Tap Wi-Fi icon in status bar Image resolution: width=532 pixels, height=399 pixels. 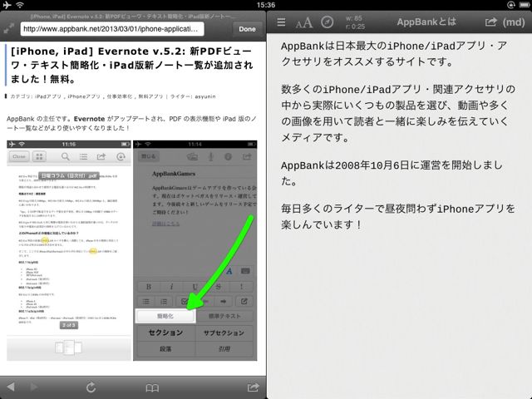pos(20,5)
